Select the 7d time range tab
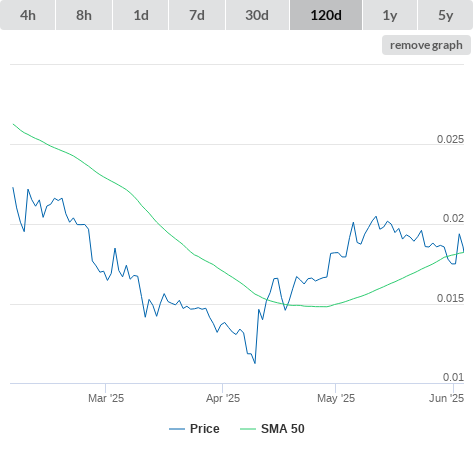Viewport: 474px width, 455px height. [x=197, y=15]
